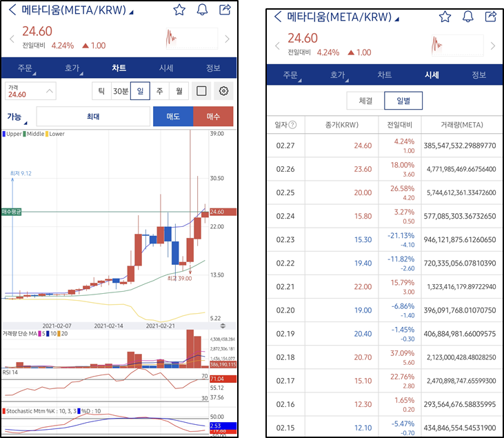Screen dimensions: 504x438
Task: Select 월 monthly chart interval
Action: tap(179, 91)
